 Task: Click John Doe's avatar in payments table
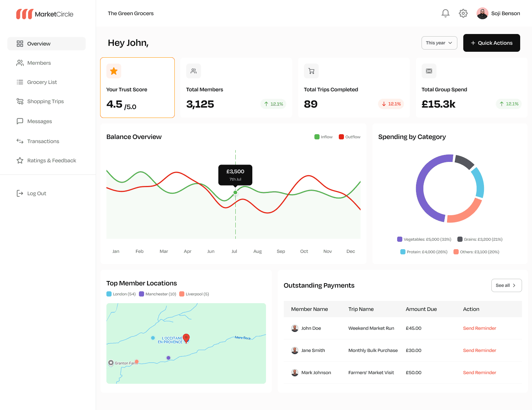[295, 328]
